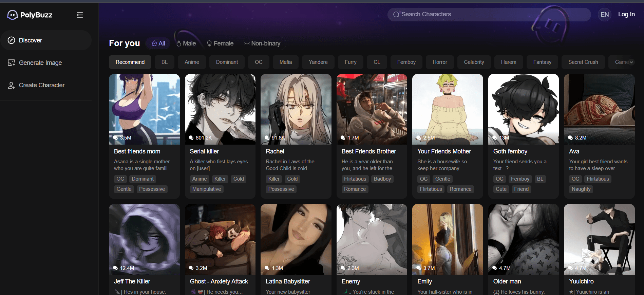
Task: Select the Secret Crush category tab
Action: click(x=583, y=62)
